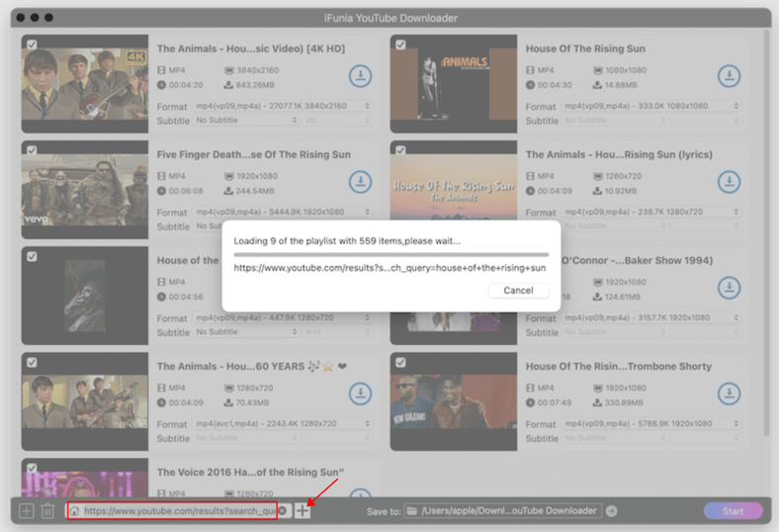The image size is (779, 532).
Task: Download The Animals lyrics video
Action: tap(729, 182)
